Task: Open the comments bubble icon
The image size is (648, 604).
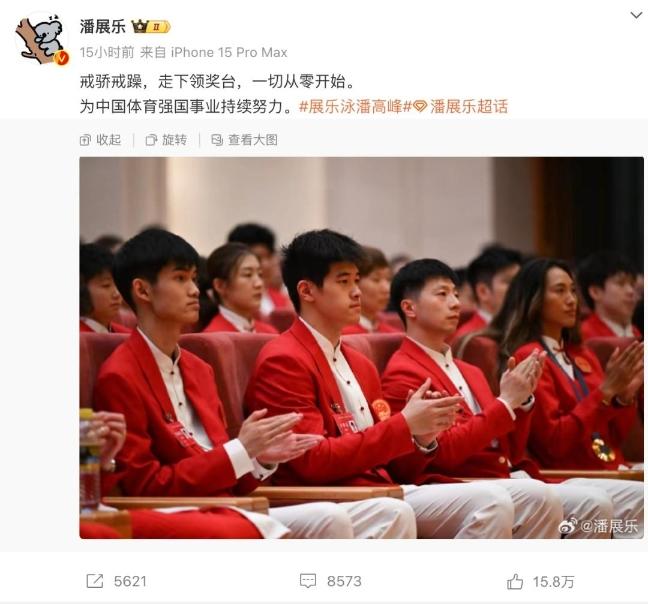Action: (308, 581)
